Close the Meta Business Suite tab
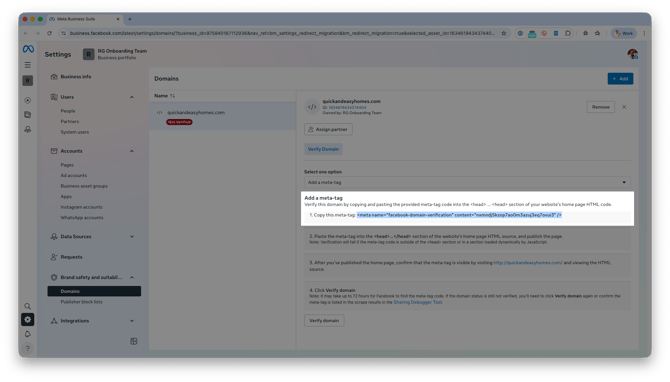Screen dimensions: 670x382 (118, 19)
